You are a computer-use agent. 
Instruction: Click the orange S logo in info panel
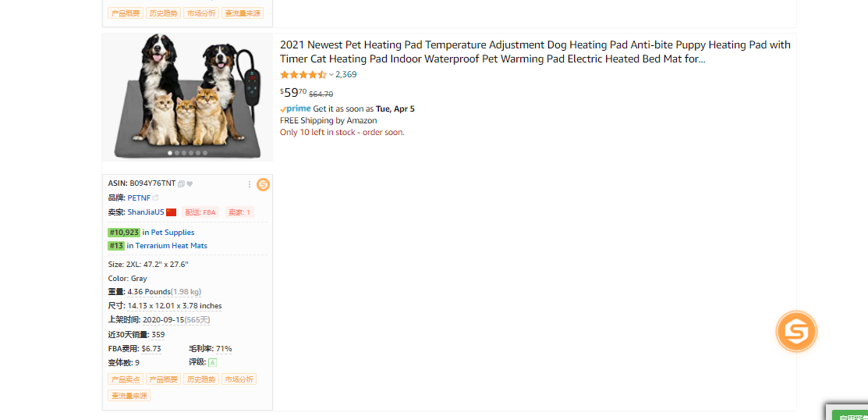pyautogui.click(x=264, y=184)
